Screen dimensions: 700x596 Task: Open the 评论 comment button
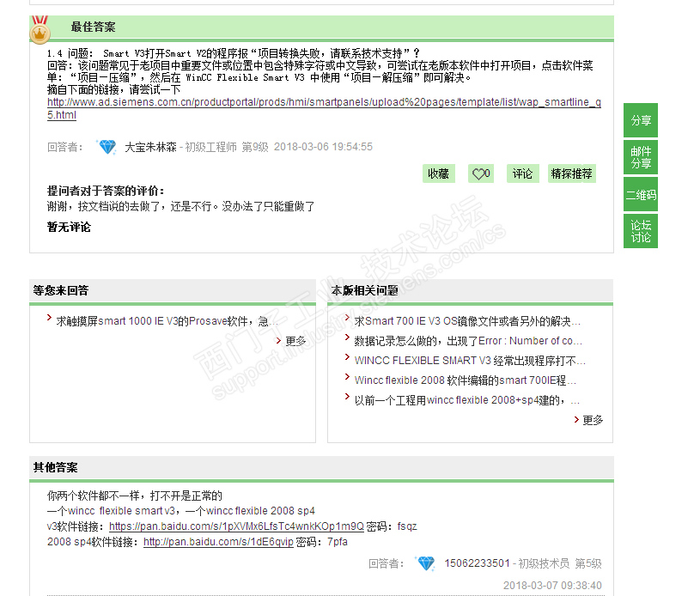523,173
